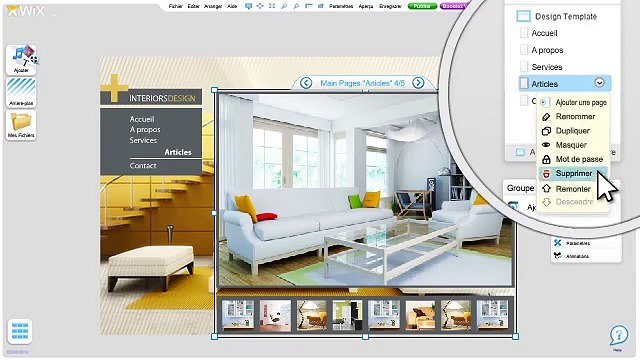The image size is (640, 360).
Task: Open the Articles page dropdown arrow
Action: tap(599, 82)
